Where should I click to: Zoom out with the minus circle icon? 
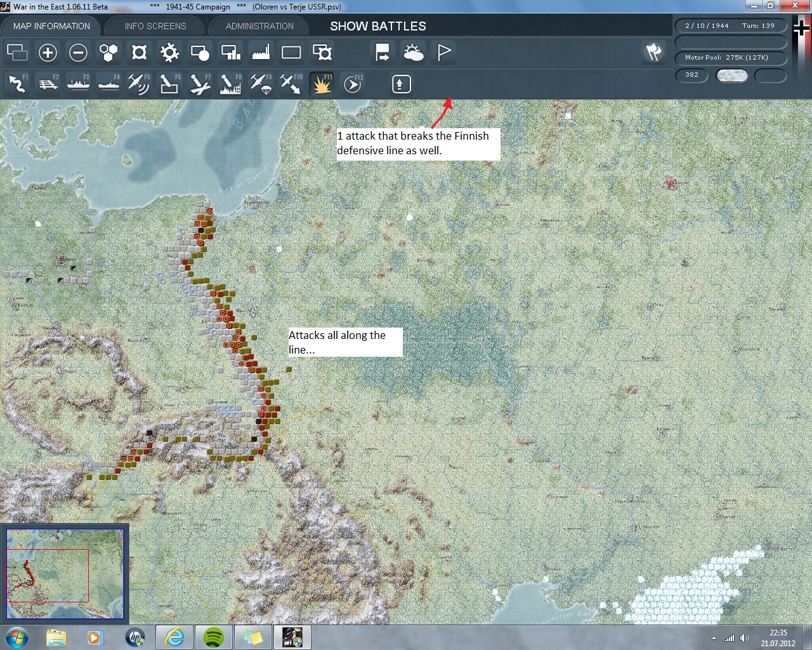(78, 52)
